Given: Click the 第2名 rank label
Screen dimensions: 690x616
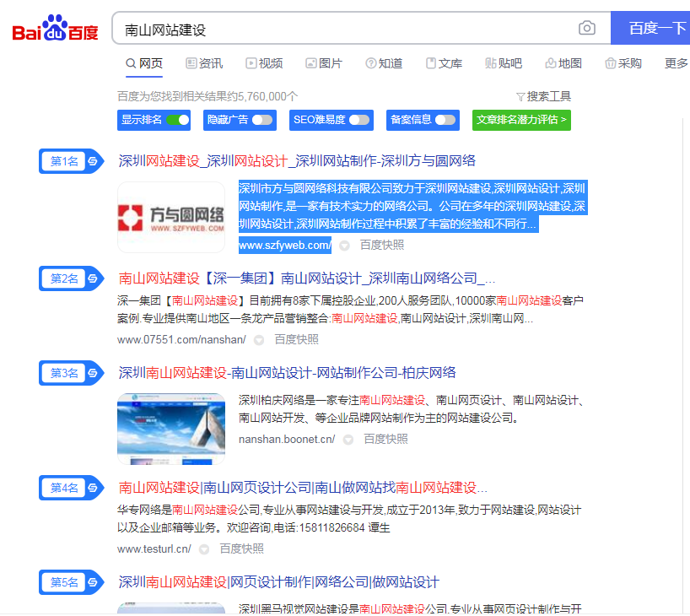Looking at the screenshot, I should (64, 278).
